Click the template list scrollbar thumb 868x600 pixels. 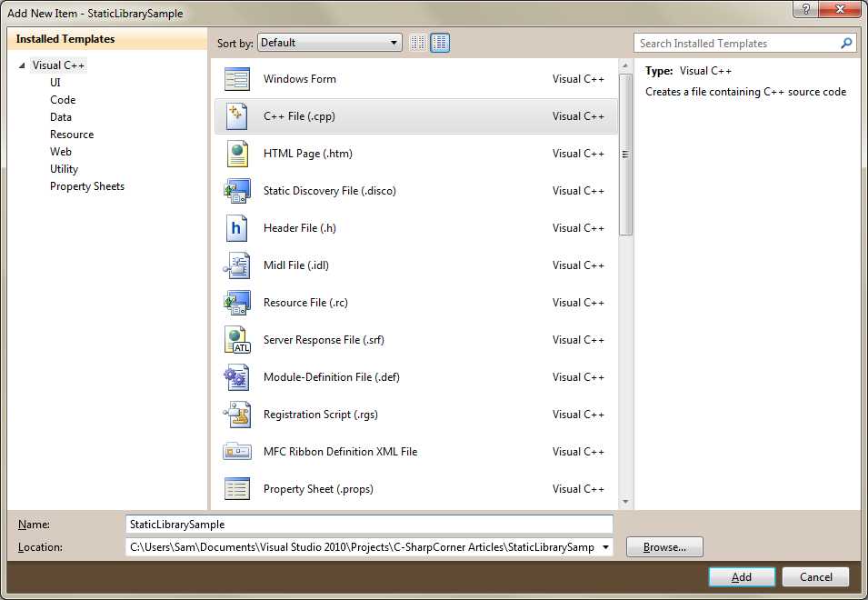625,155
